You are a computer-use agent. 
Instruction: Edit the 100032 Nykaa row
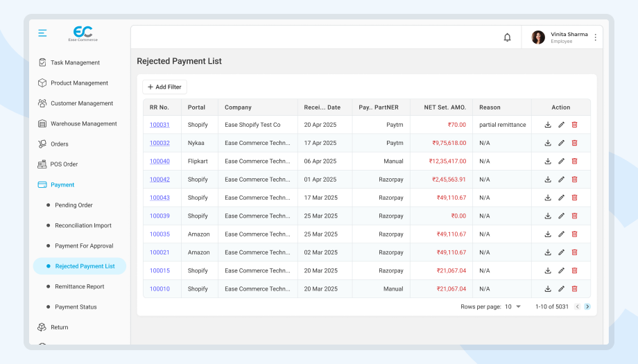coord(561,143)
